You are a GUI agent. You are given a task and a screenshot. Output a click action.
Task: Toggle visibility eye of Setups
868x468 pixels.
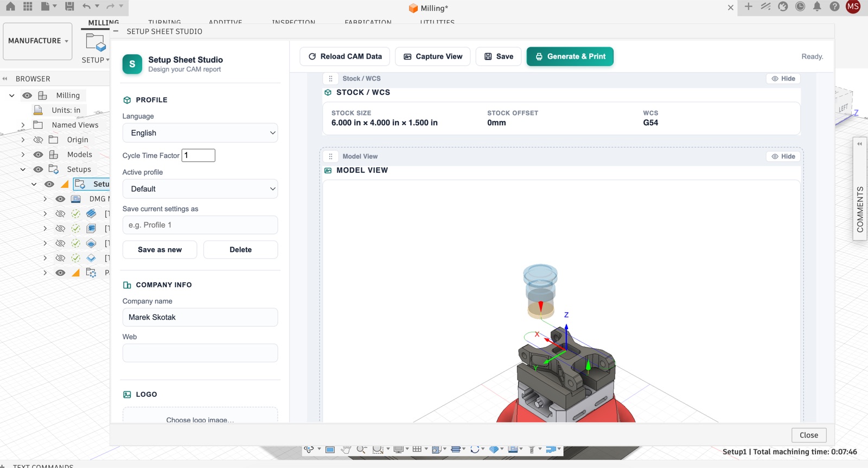[38, 169]
